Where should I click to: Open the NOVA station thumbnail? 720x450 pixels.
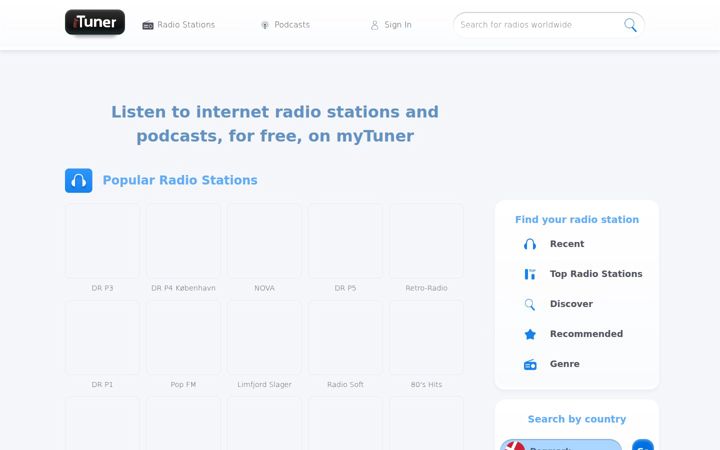264,241
